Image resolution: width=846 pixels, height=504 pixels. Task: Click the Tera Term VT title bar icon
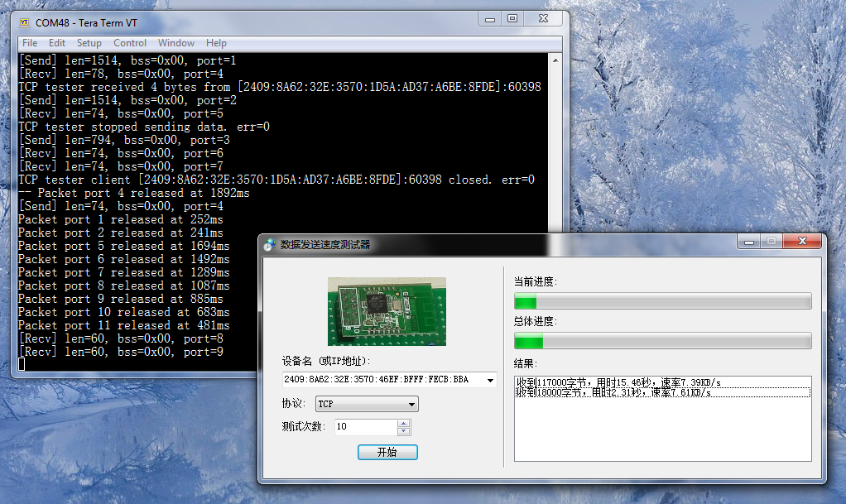pyautogui.click(x=26, y=23)
